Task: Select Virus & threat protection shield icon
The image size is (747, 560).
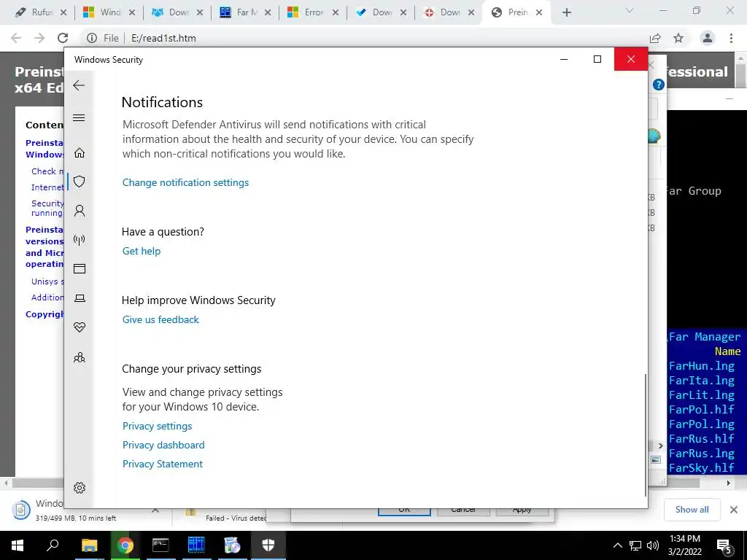Action: point(80,182)
